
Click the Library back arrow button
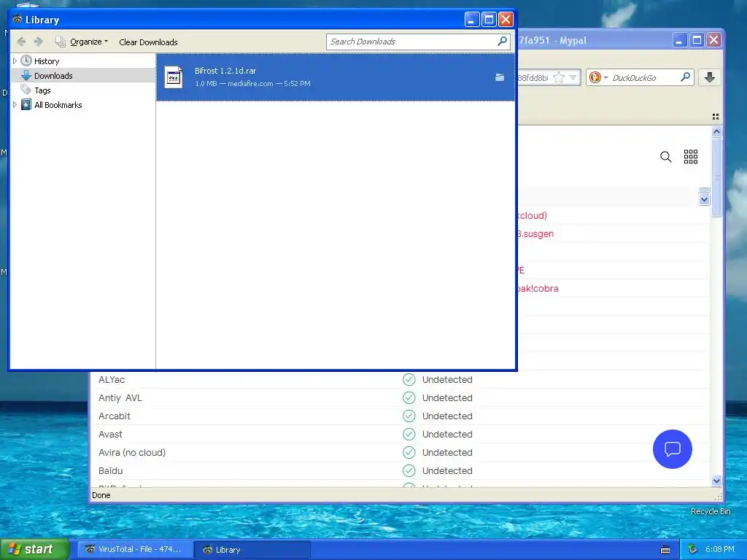point(21,42)
